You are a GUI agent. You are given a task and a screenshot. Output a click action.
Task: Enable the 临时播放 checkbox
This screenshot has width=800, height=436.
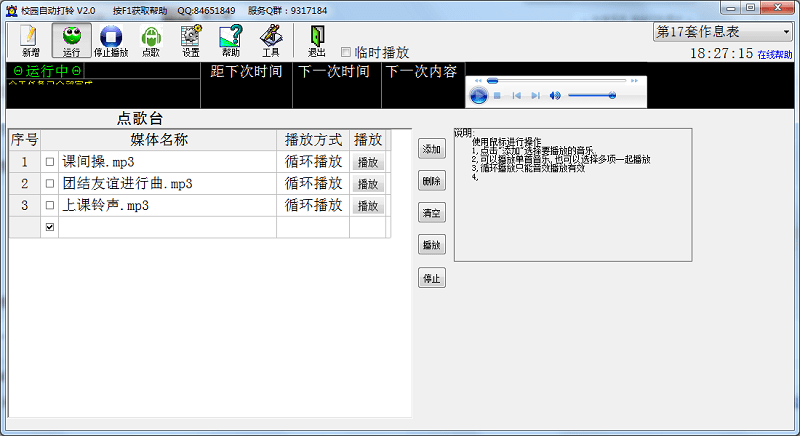pyautogui.click(x=347, y=52)
